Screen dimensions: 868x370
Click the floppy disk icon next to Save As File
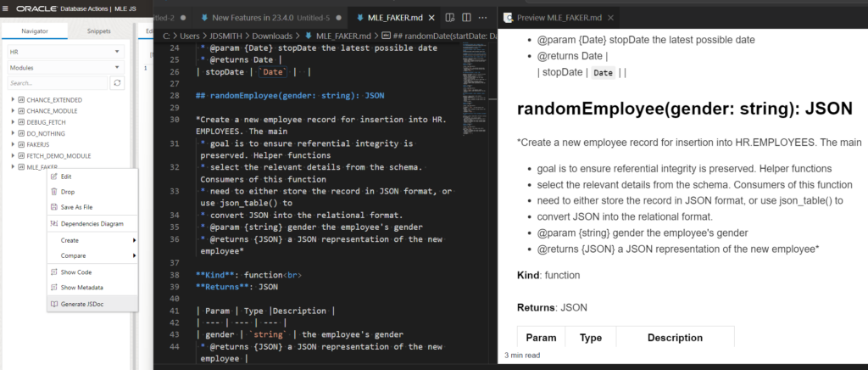(54, 207)
